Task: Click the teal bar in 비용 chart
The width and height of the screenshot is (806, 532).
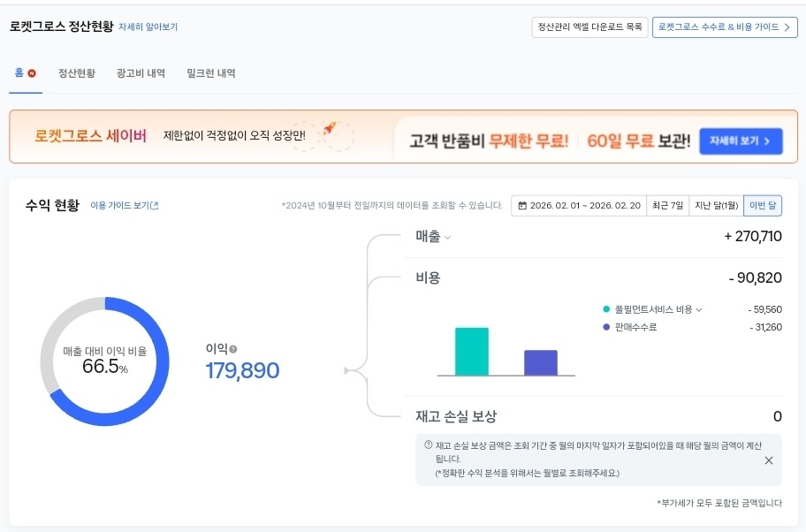Action: click(x=472, y=352)
